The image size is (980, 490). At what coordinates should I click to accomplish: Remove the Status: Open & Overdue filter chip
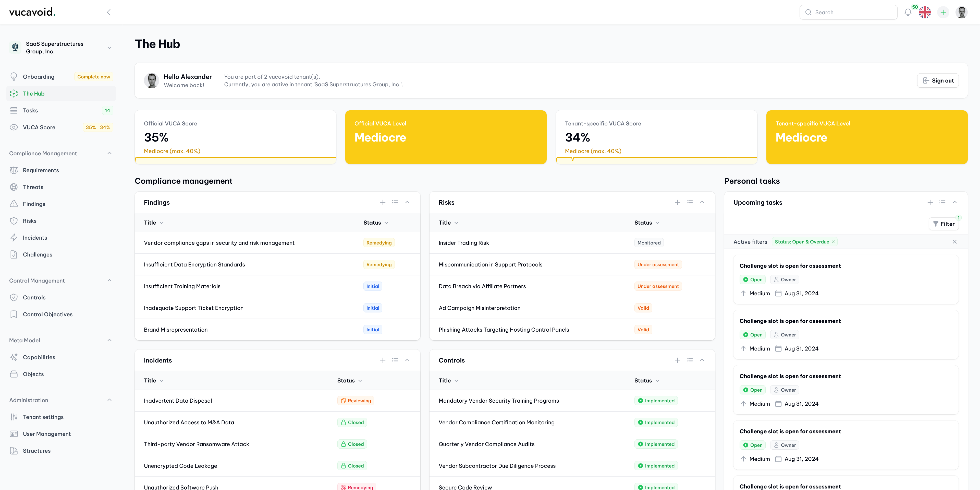pyautogui.click(x=833, y=242)
